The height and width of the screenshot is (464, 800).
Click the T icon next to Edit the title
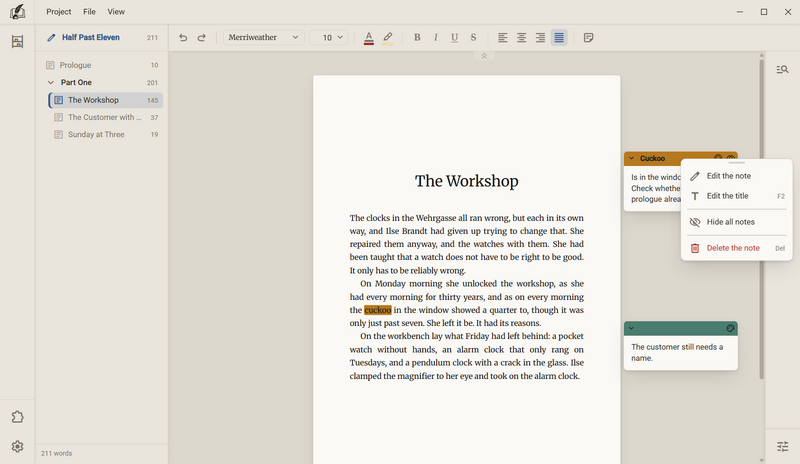(x=695, y=196)
